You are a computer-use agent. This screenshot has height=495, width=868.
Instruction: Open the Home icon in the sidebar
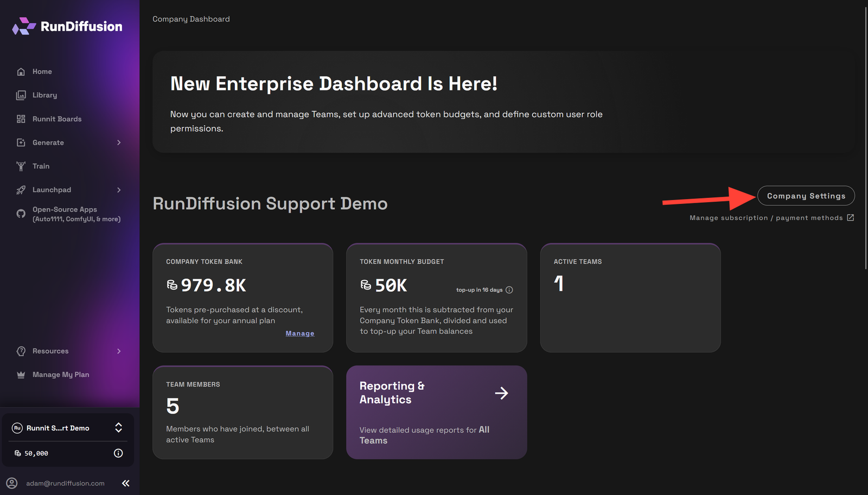pos(21,71)
